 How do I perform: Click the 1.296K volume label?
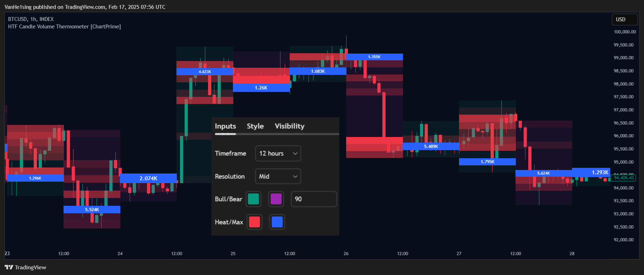(35, 178)
